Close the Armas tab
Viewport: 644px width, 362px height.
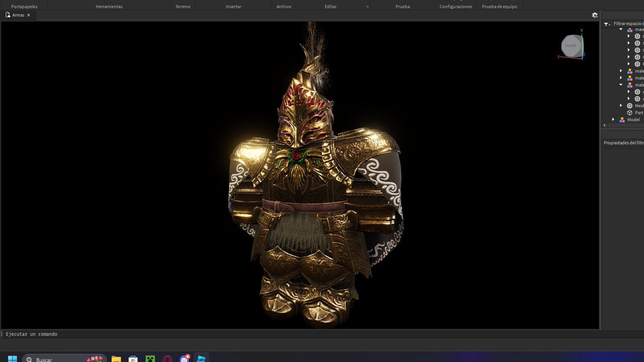pos(28,15)
